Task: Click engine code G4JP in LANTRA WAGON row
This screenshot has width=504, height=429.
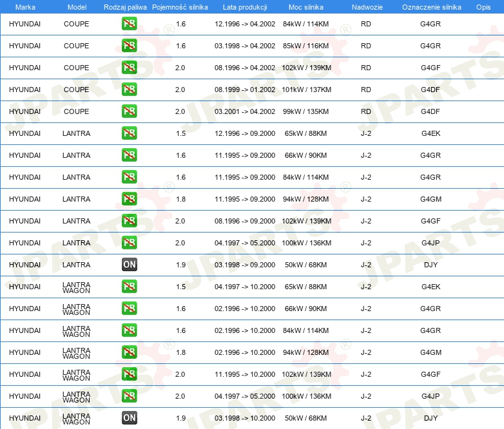Action: pos(431,396)
